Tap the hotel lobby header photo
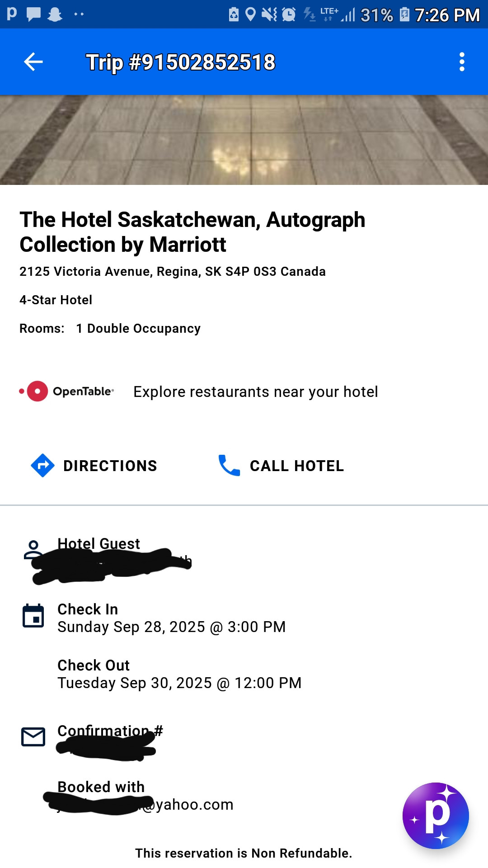488x868 pixels. (244, 140)
